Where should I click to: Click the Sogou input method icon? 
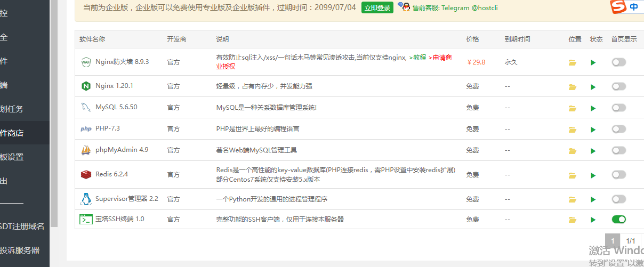(618, 7)
